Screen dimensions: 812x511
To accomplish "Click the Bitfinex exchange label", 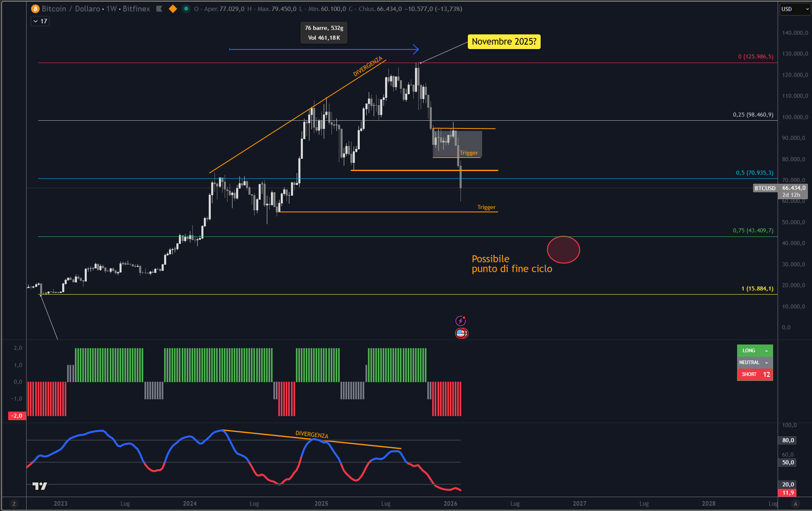I will [136, 9].
